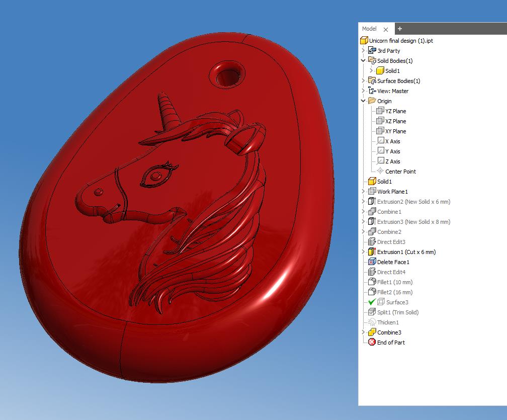The height and width of the screenshot is (420, 507).
Task: Click the Extrusion2 feature icon
Action: (372, 201)
